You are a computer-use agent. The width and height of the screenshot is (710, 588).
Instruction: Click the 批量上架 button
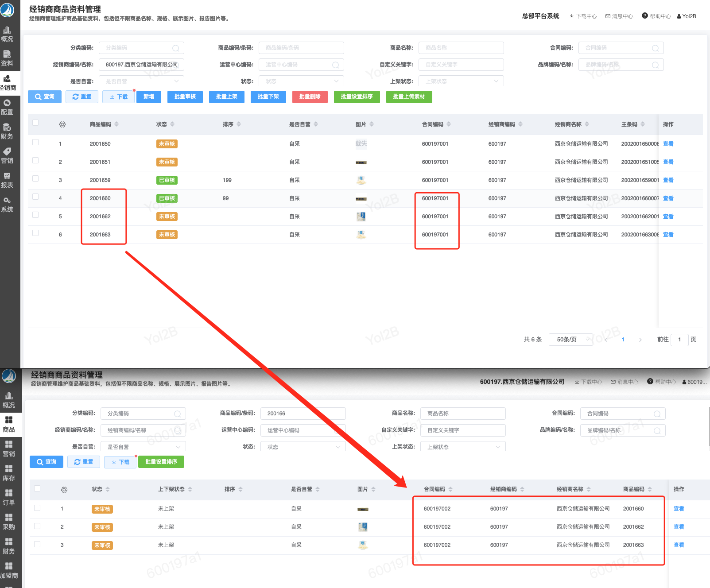227,97
